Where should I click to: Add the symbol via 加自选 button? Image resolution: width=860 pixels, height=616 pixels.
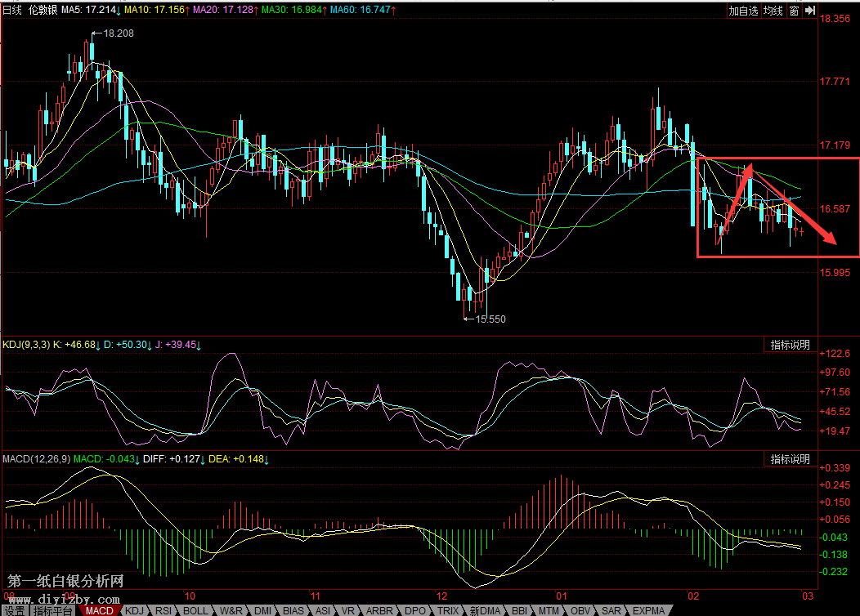tap(744, 11)
